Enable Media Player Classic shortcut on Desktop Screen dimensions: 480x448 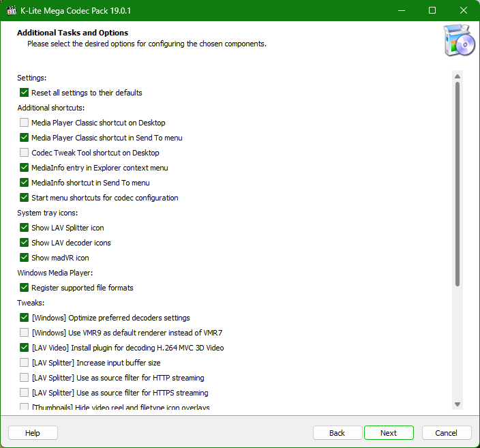pyautogui.click(x=24, y=123)
